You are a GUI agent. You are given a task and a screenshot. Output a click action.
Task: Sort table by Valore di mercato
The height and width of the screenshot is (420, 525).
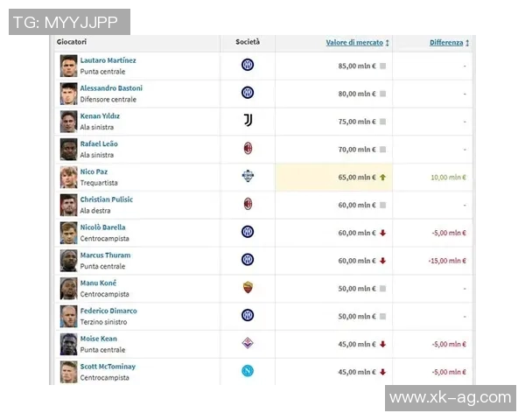point(355,43)
